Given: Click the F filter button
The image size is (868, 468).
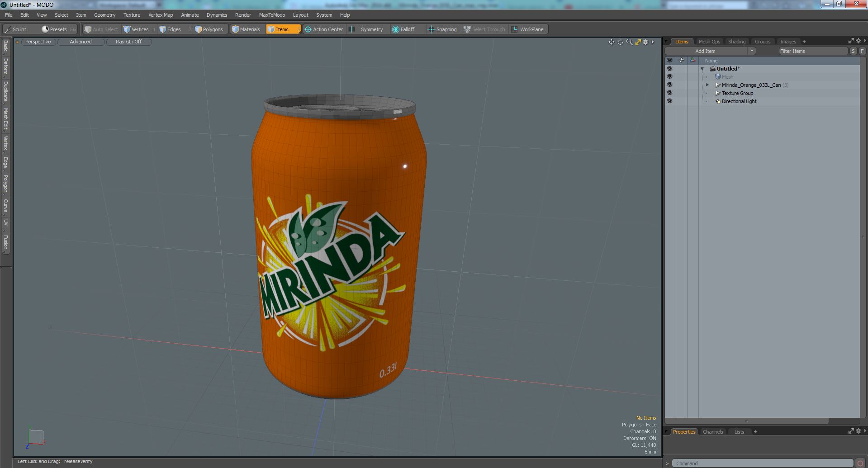Looking at the screenshot, I should click(862, 51).
